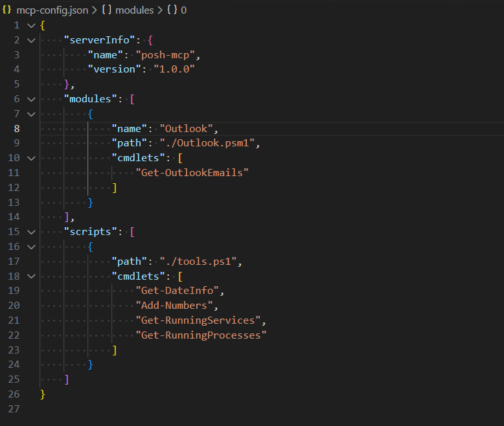
Task: Collapse the root object at line 1
Action: click(31, 25)
